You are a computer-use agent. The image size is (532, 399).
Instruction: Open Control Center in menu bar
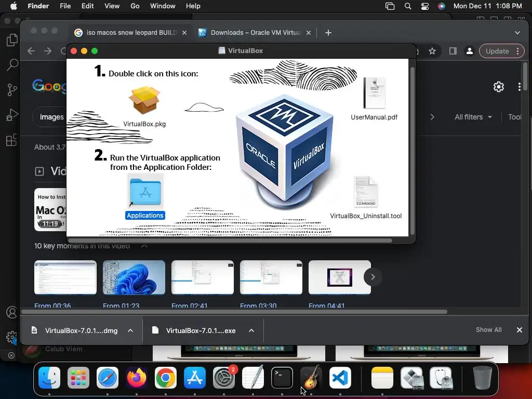pos(425,6)
